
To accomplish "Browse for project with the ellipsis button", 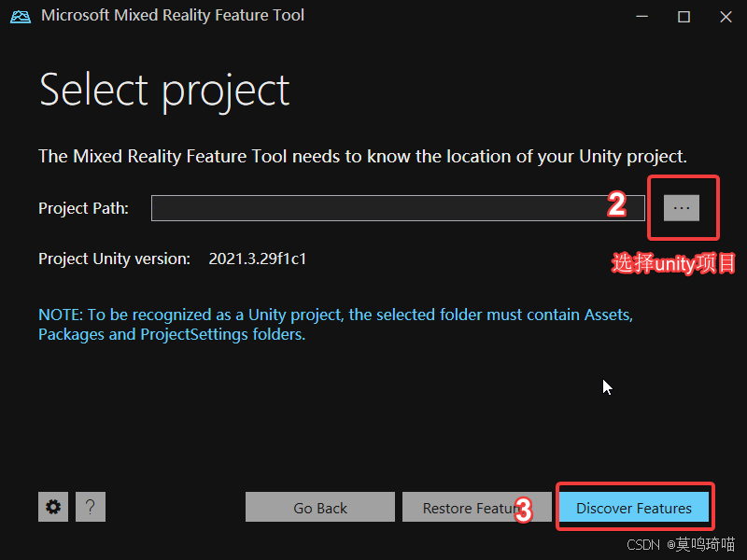I will click(682, 208).
